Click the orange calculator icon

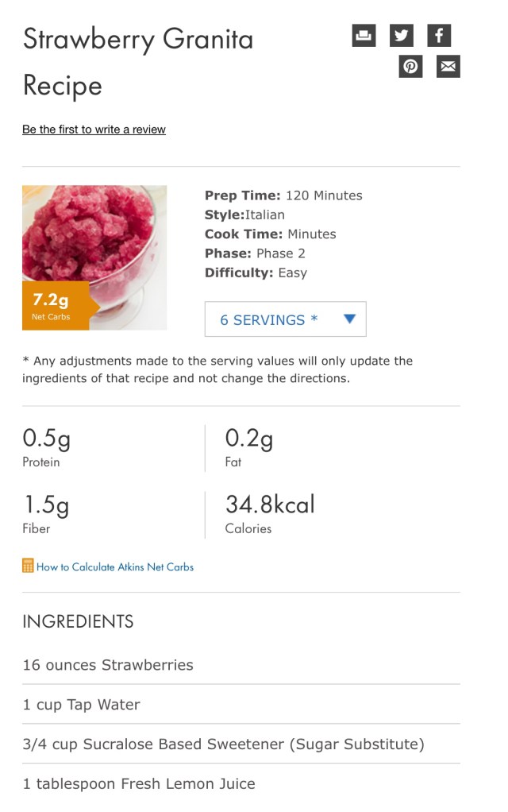(x=28, y=566)
